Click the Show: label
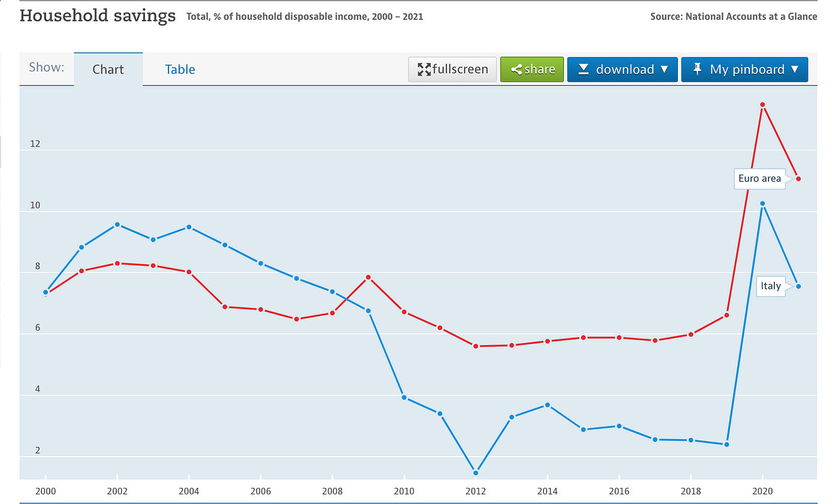This screenshot has width=832, height=504. tap(46, 67)
